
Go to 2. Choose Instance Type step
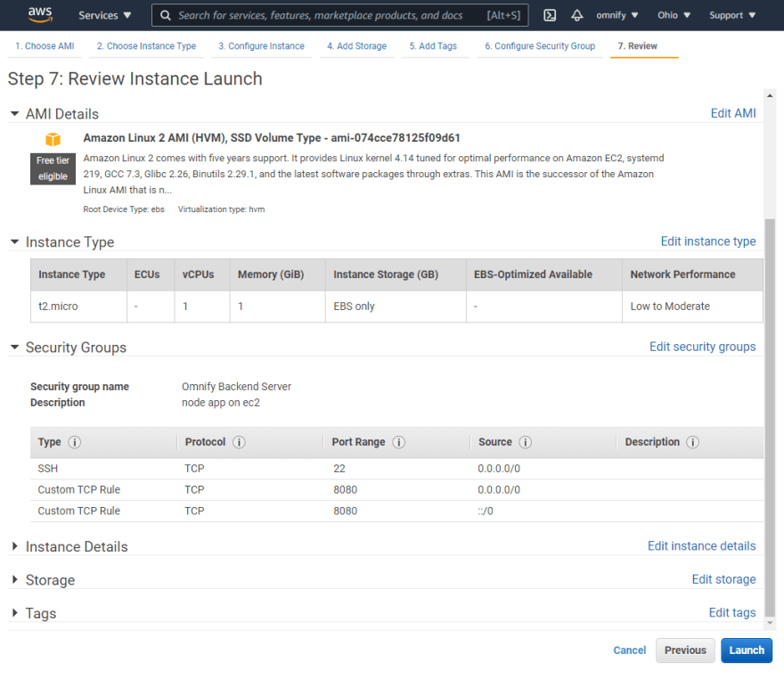click(146, 46)
